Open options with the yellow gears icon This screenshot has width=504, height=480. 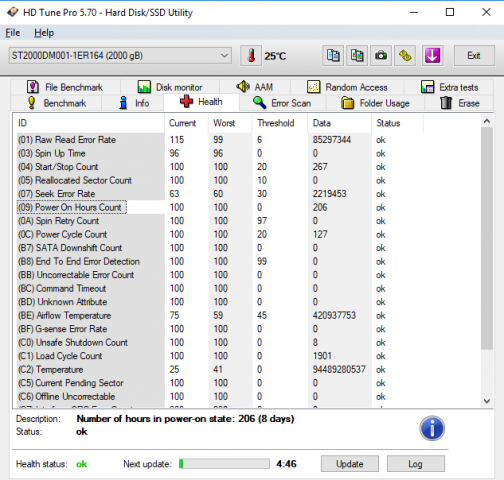tap(405, 56)
